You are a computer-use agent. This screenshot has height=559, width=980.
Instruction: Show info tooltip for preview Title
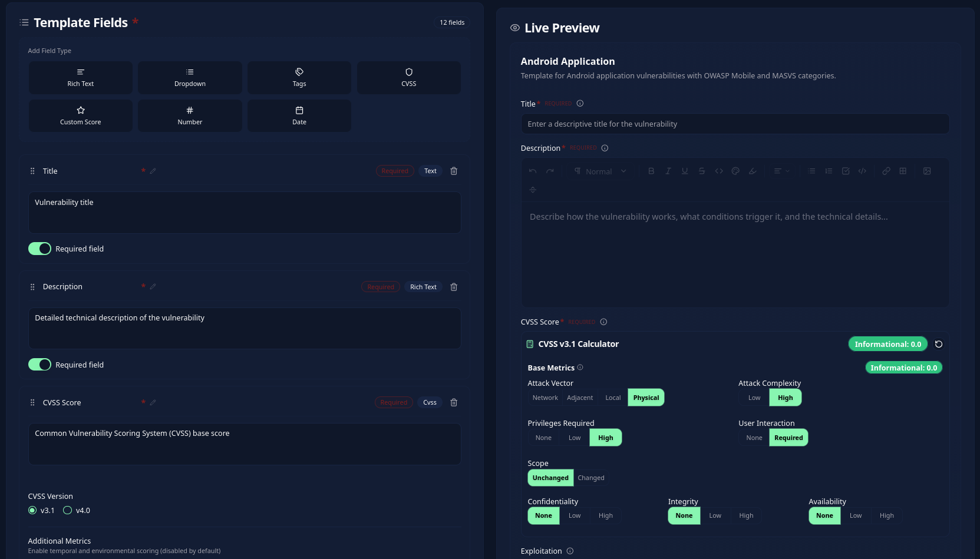580,104
